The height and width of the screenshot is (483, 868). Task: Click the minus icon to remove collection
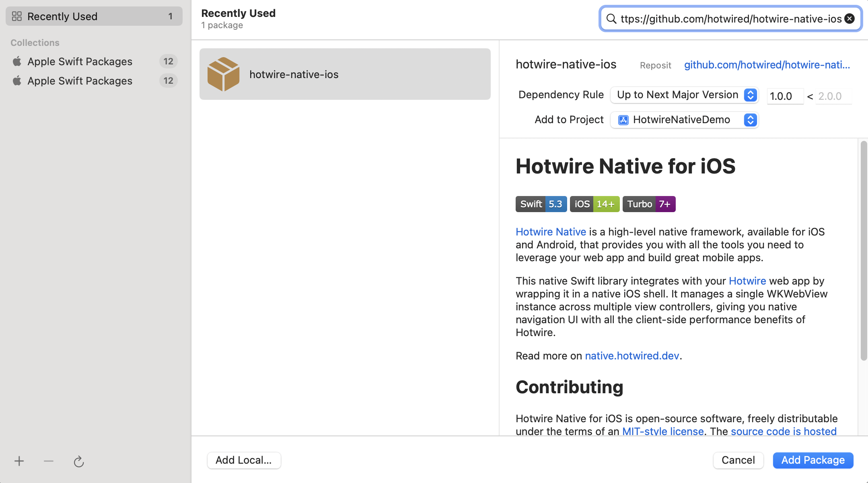coord(49,461)
